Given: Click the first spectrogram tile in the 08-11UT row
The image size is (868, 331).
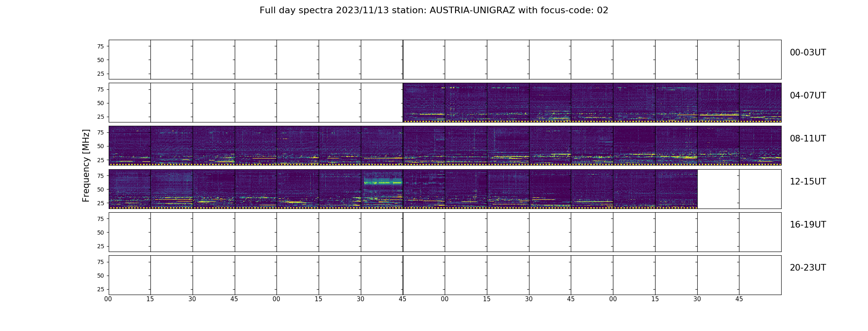Looking at the screenshot, I should click(x=129, y=146).
